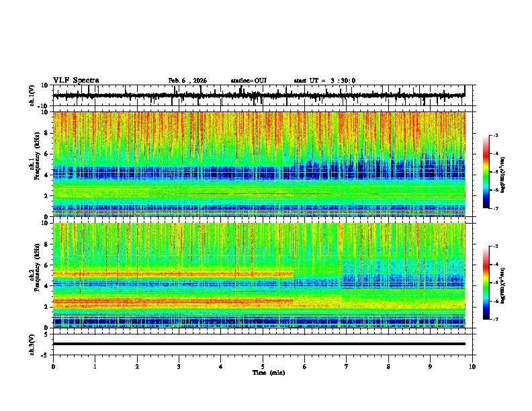This screenshot has height=411, width=532.
Task: Click time axis tick label "7"
Action: point(347,367)
